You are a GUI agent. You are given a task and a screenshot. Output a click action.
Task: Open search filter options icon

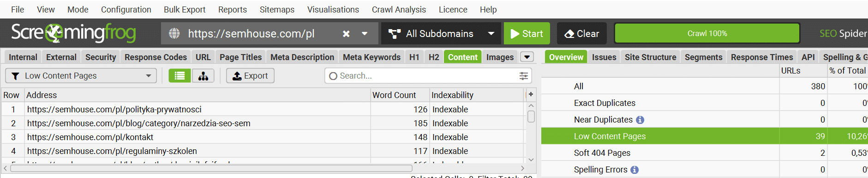pos(523,76)
